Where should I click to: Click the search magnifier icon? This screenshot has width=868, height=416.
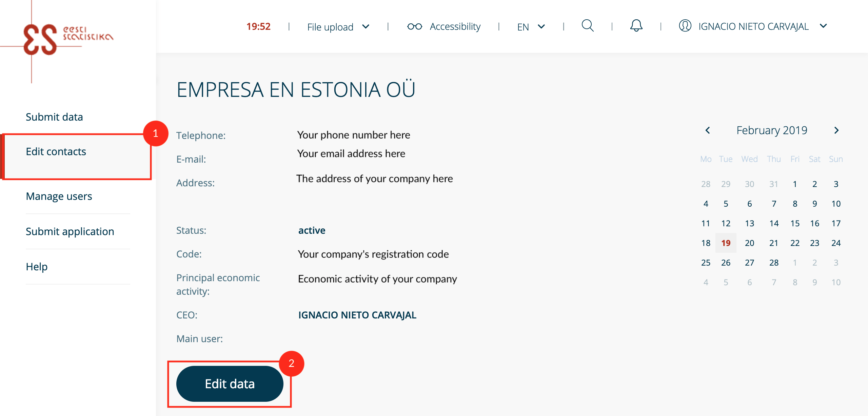[588, 26]
